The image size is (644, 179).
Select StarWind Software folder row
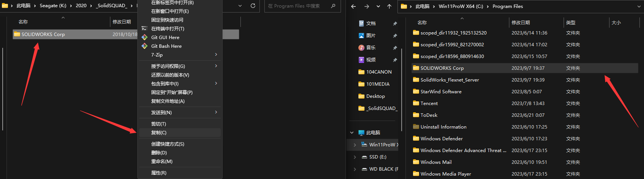[x=525, y=91]
